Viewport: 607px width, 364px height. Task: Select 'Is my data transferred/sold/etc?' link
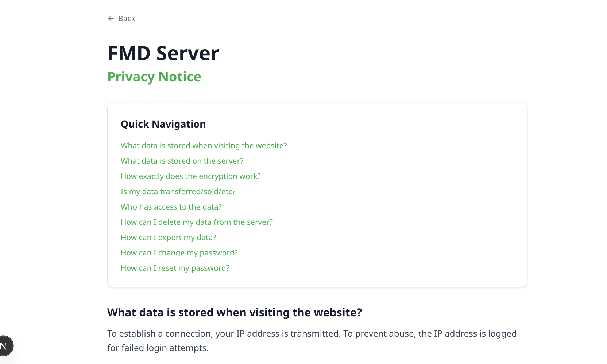click(178, 192)
